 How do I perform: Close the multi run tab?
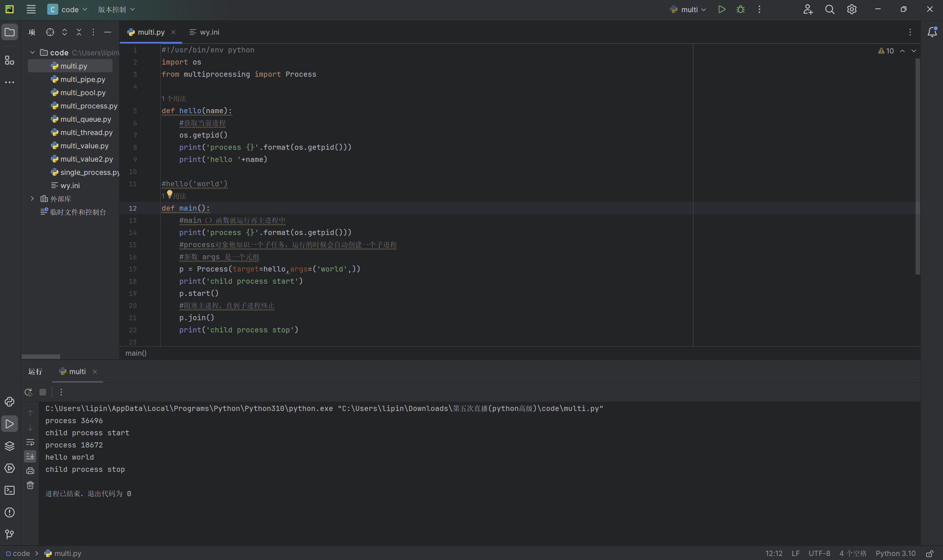pos(95,372)
